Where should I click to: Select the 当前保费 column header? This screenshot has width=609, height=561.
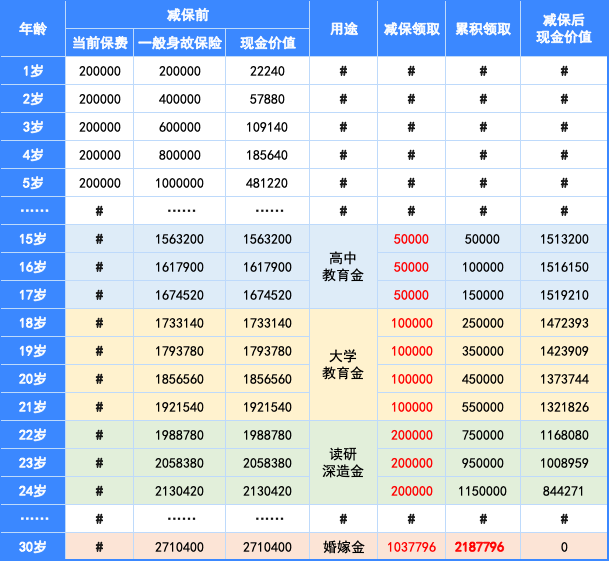(100, 43)
